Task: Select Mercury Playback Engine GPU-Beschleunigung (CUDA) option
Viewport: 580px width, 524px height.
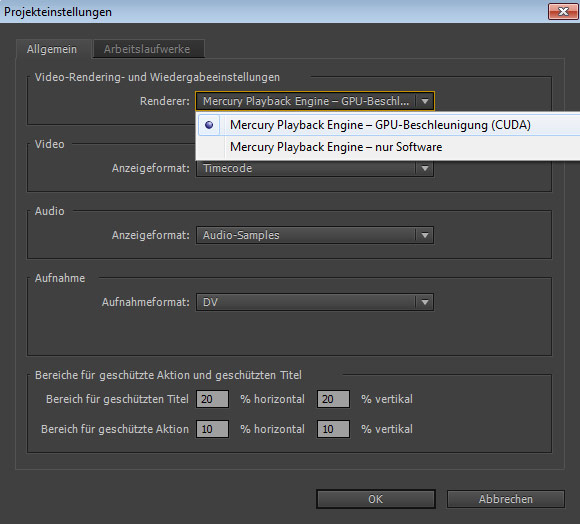Action: tap(388, 125)
